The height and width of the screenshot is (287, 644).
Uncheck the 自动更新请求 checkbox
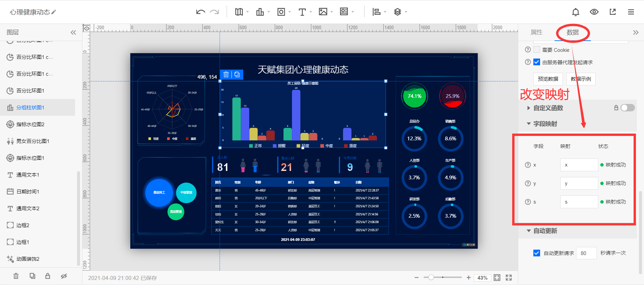coord(537,253)
